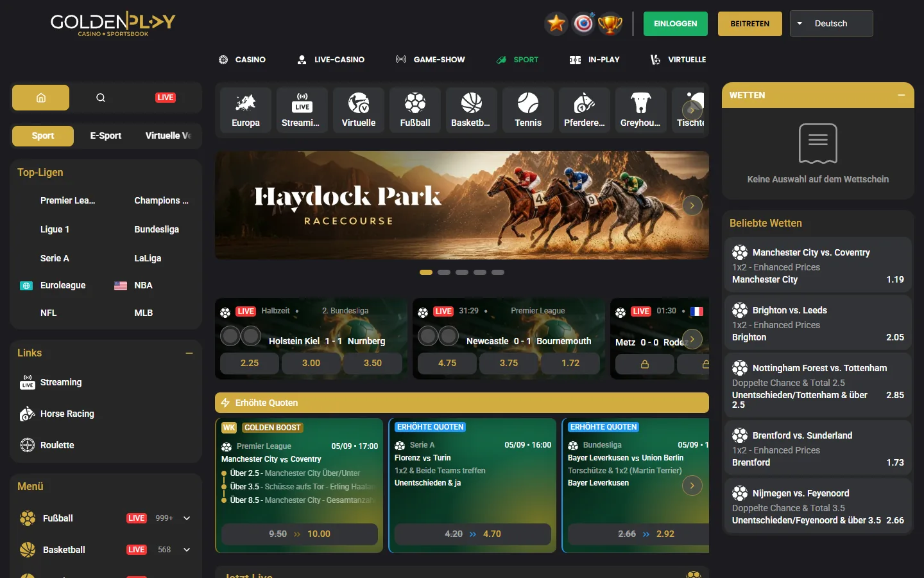The height and width of the screenshot is (578, 924).
Task: Add Brighton 2.05 popular bet
Action: [818, 323]
